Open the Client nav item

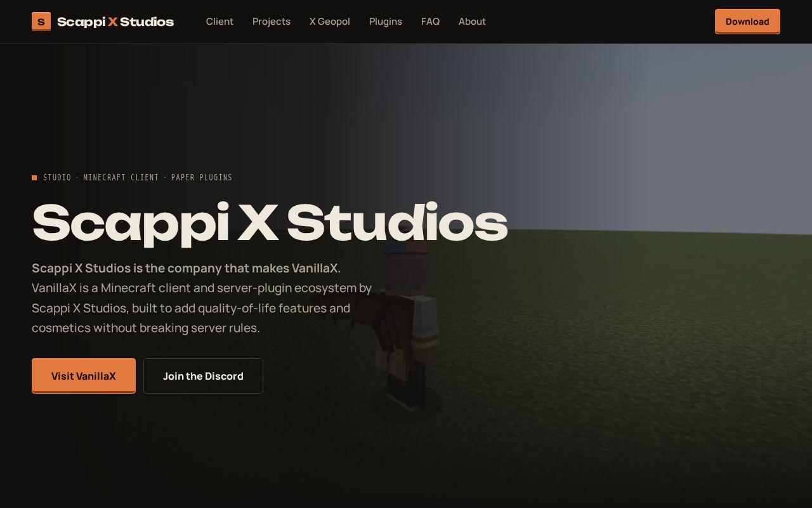click(x=219, y=22)
